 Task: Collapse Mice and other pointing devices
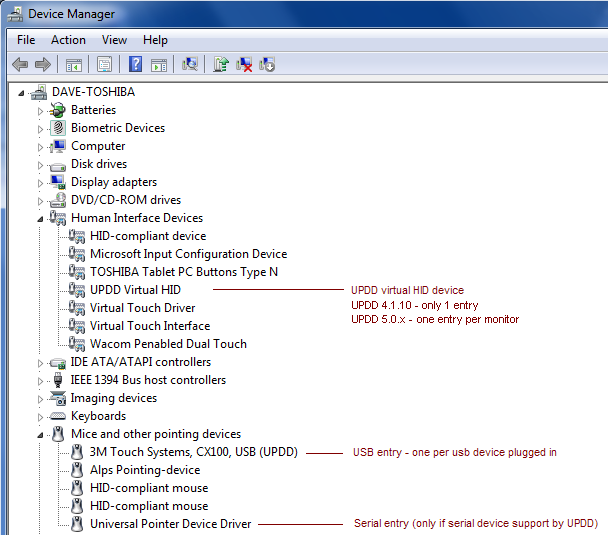(40, 435)
